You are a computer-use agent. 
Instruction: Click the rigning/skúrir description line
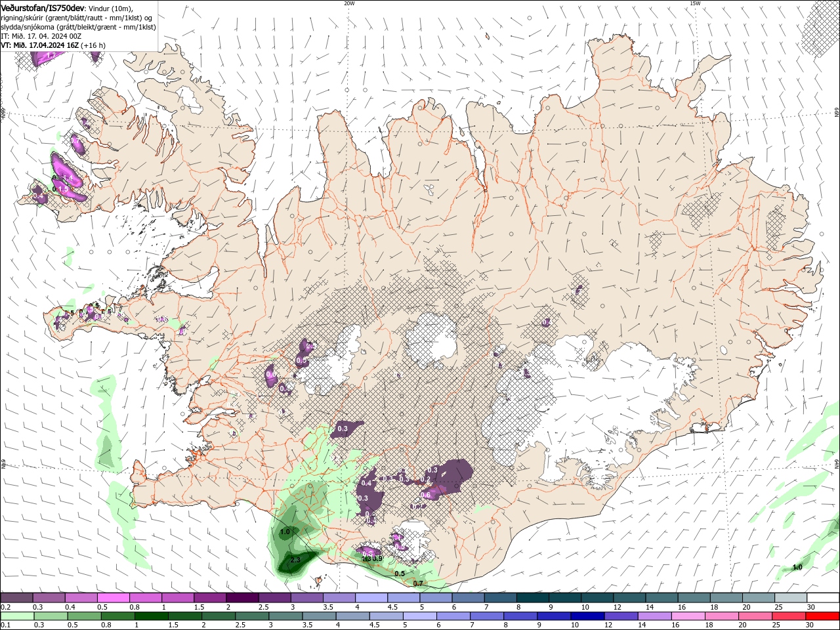click(77, 17)
